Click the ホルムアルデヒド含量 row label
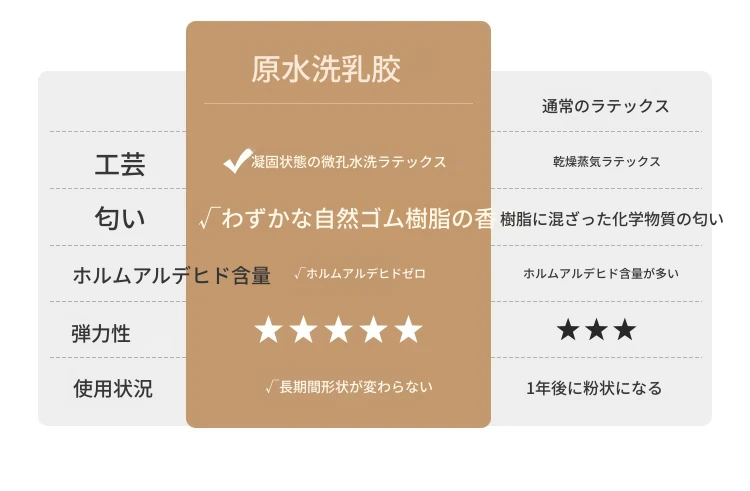The image size is (750, 491). 172,275
